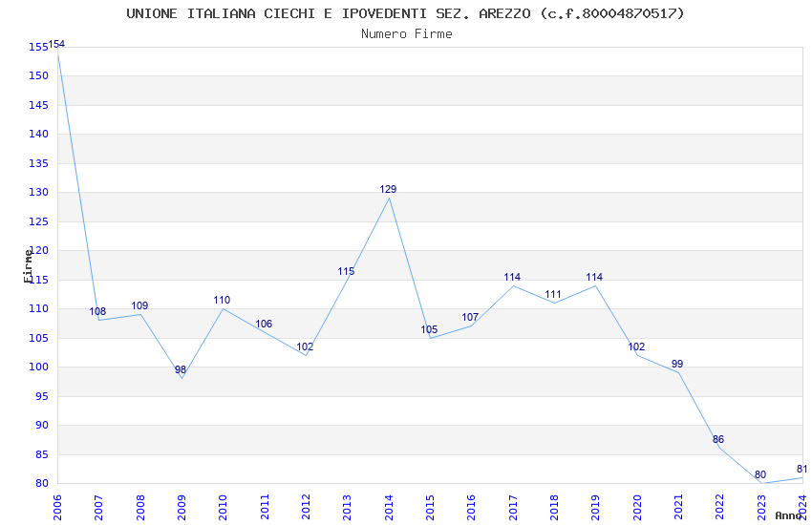Image resolution: width=812 pixels, height=525 pixels.
Task: Click the 2010 x-axis year label
Action: pos(223,507)
